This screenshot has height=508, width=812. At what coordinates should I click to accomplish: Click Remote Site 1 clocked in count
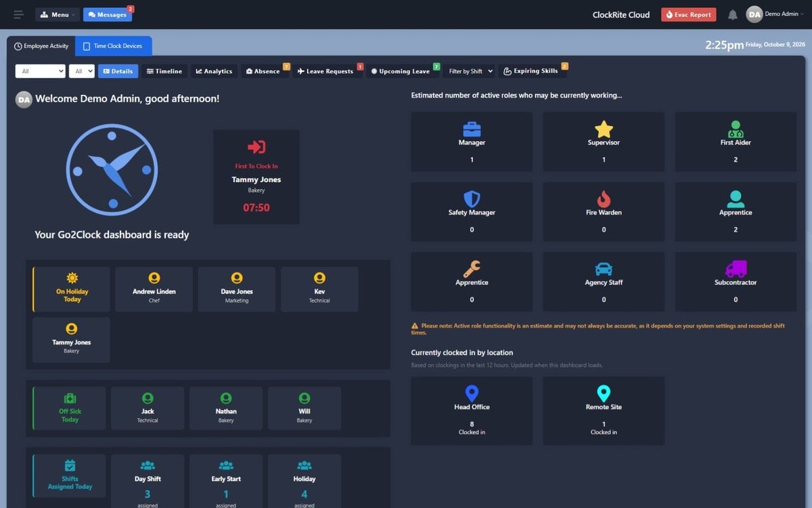pyautogui.click(x=604, y=424)
